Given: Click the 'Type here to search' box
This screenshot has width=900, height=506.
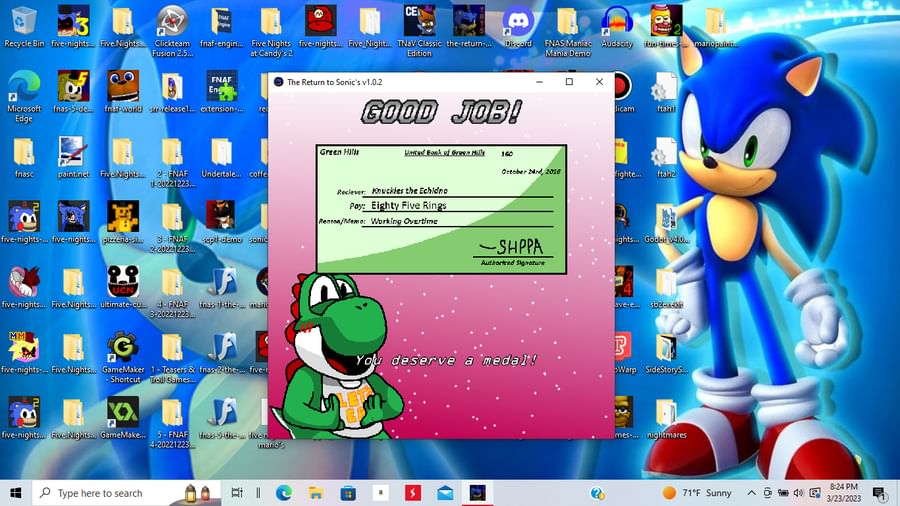Looking at the screenshot, I should click(126, 493).
